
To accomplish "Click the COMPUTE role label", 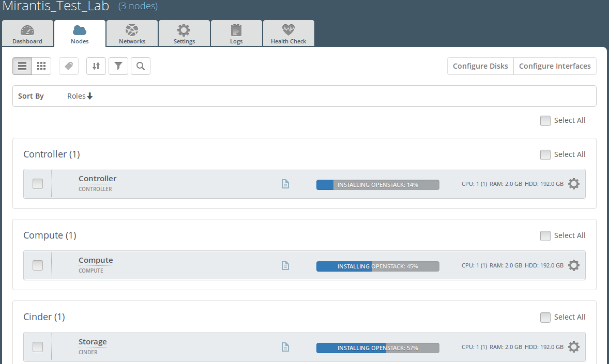I will click(91, 271).
